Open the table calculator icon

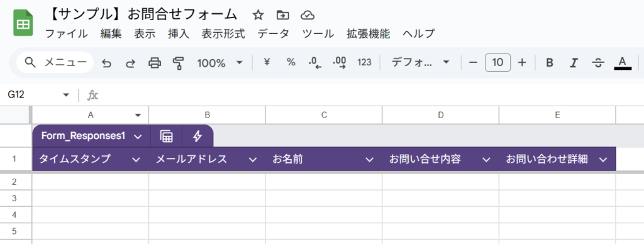[x=166, y=136]
